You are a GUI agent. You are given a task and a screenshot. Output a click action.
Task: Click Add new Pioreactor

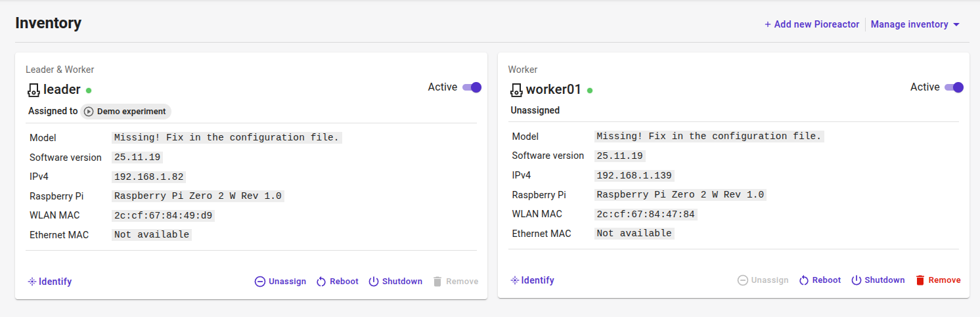[812, 24]
